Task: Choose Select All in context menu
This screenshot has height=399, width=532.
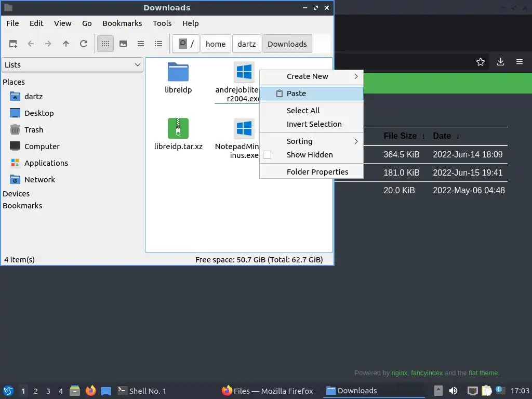Action: 312,111
